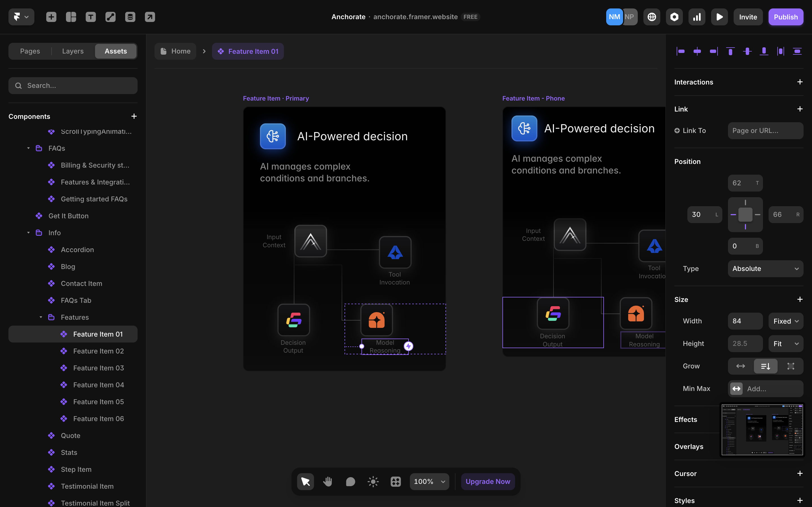
Task: Collapse the Features folder
Action: click(x=41, y=317)
